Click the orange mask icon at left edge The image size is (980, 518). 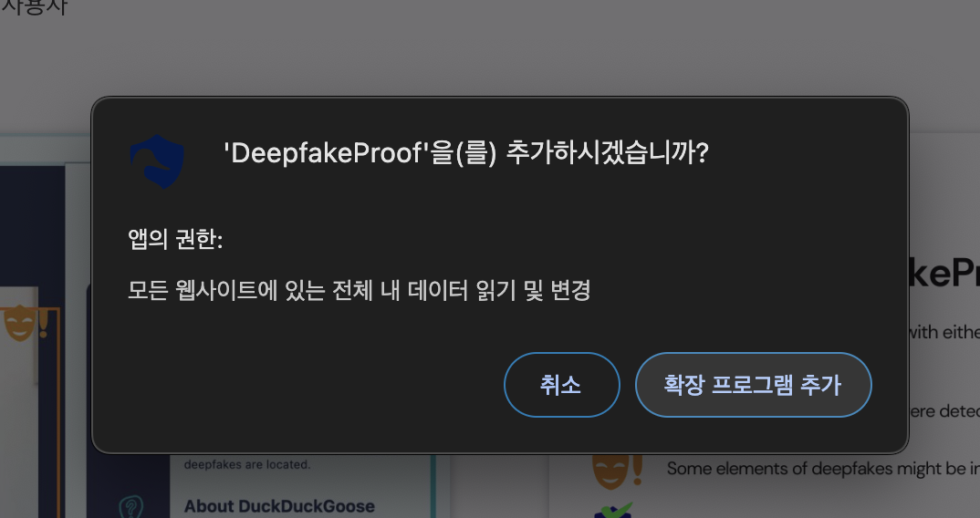point(26,323)
